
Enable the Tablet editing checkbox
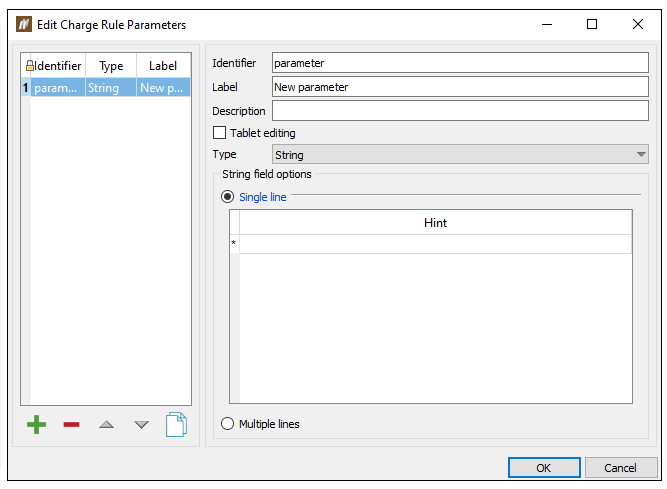pyautogui.click(x=220, y=133)
